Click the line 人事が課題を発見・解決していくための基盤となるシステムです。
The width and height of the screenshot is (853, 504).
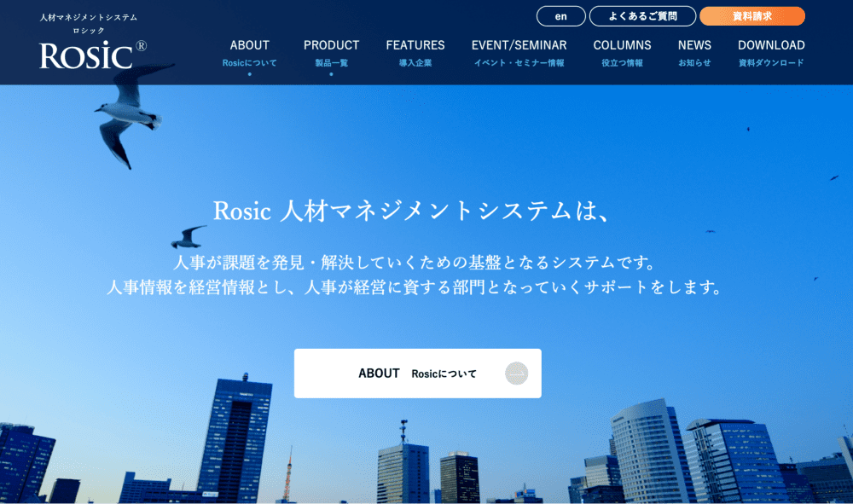pos(415,263)
